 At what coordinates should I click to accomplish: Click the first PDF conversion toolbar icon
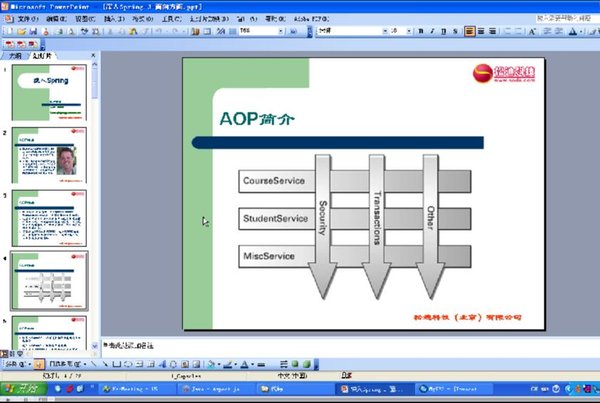(x=10, y=44)
